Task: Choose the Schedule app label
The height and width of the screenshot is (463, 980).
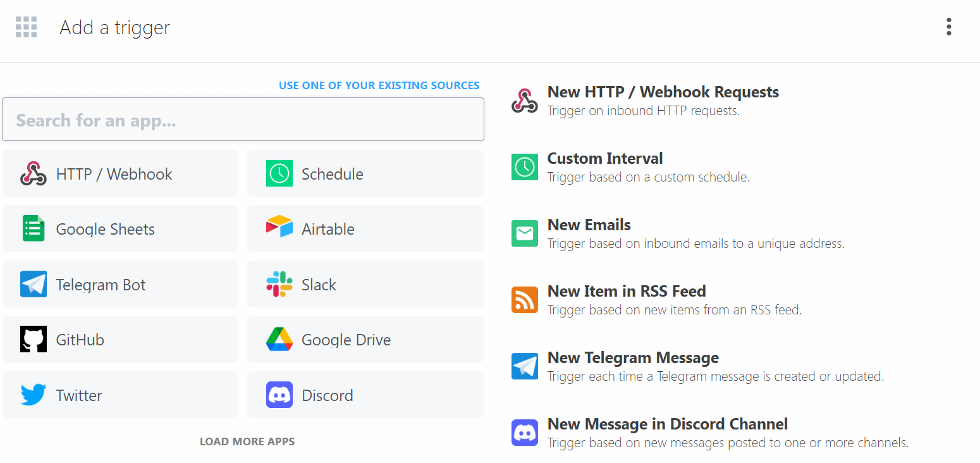Action: click(333, 174)
